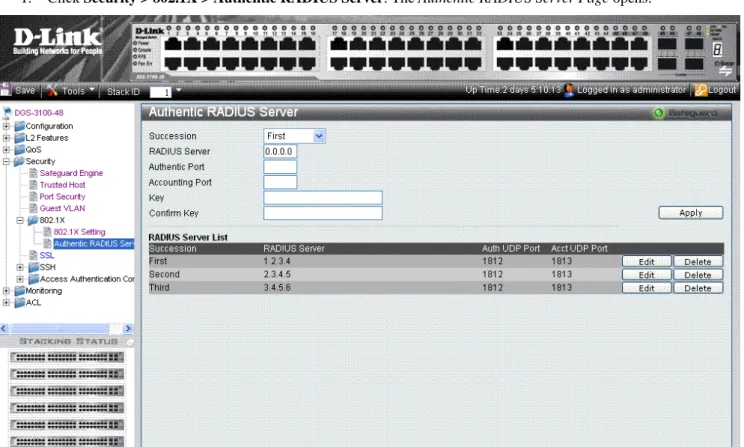The image size is (744, 447).
Task: Click the 802.1X folder icon
Action: [x=33, y=220]
